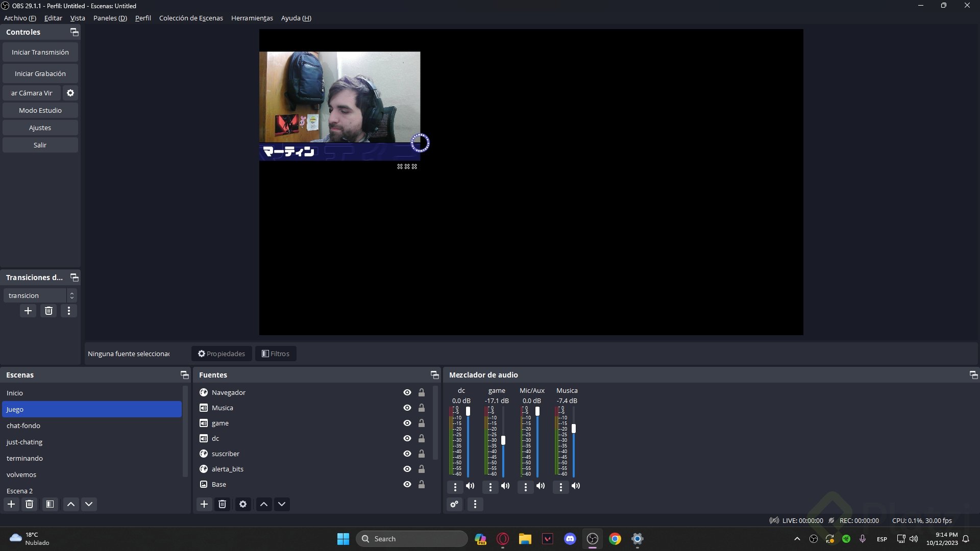
Task: Delete the transition with trash icon
Action: (48, 311)
